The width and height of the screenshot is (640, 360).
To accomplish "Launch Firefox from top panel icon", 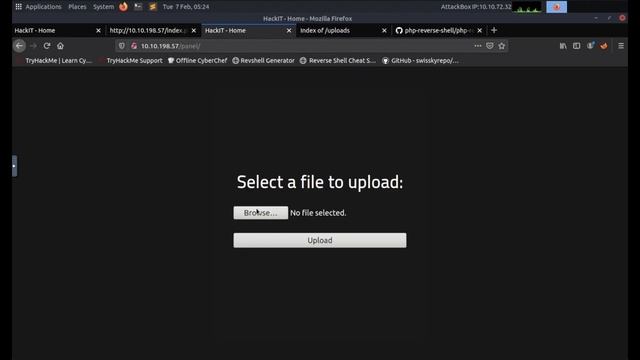I will pos(123,7).
